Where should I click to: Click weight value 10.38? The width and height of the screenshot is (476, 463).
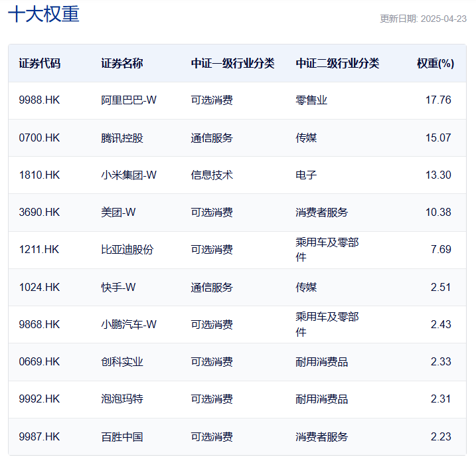(x=438, y=212)
